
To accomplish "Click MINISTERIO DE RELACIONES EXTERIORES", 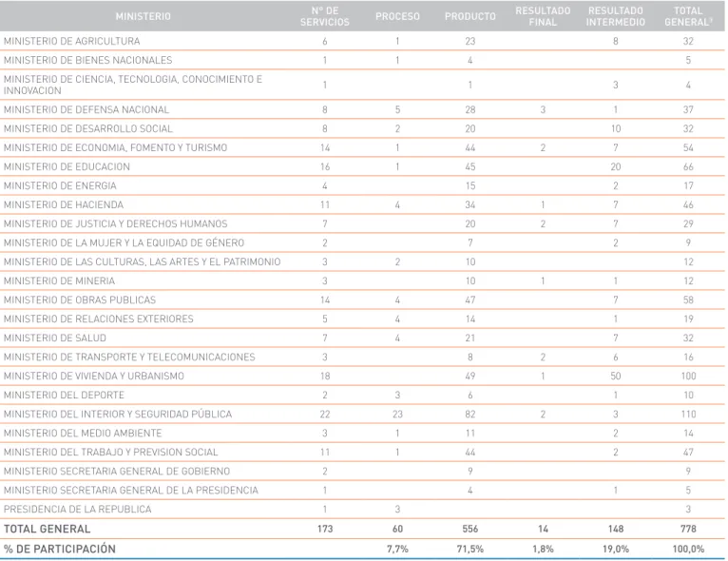I will (x=99, y=319).
